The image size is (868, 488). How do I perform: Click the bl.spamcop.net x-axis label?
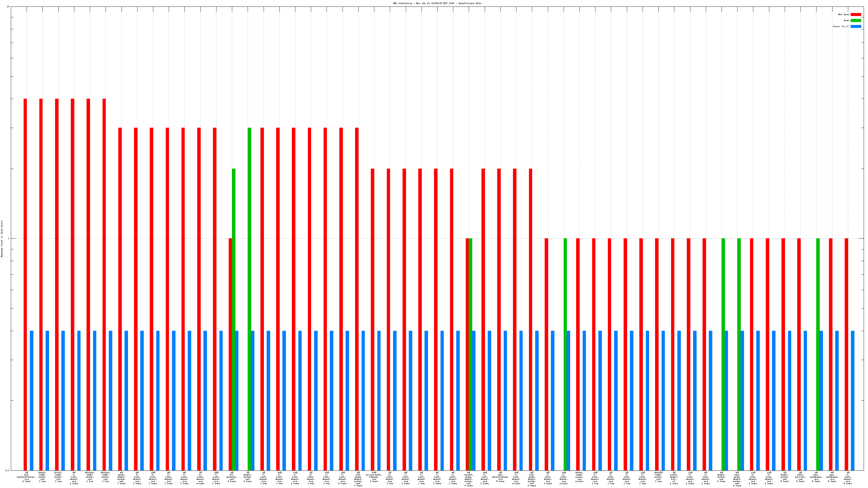pyautogui.click(x=231, y=477)
